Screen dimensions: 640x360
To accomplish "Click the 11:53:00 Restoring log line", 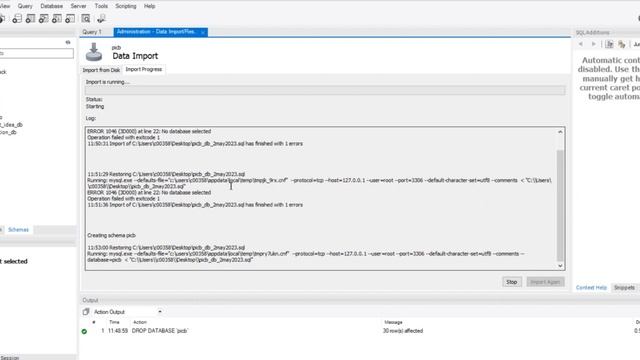I will (166, 248).
